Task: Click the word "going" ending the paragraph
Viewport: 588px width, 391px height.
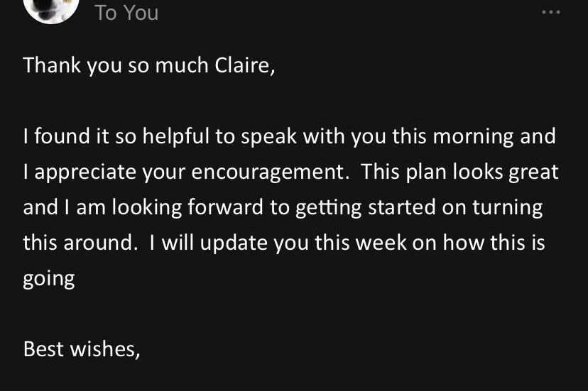Action: (x=49, y=278)
